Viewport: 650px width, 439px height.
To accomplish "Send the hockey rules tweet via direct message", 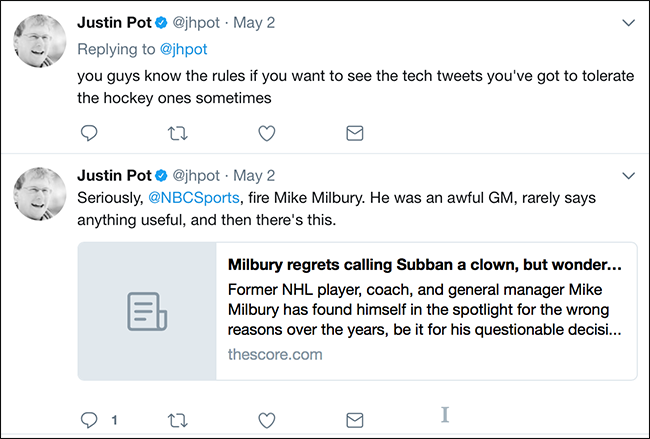I will (354, 133).
